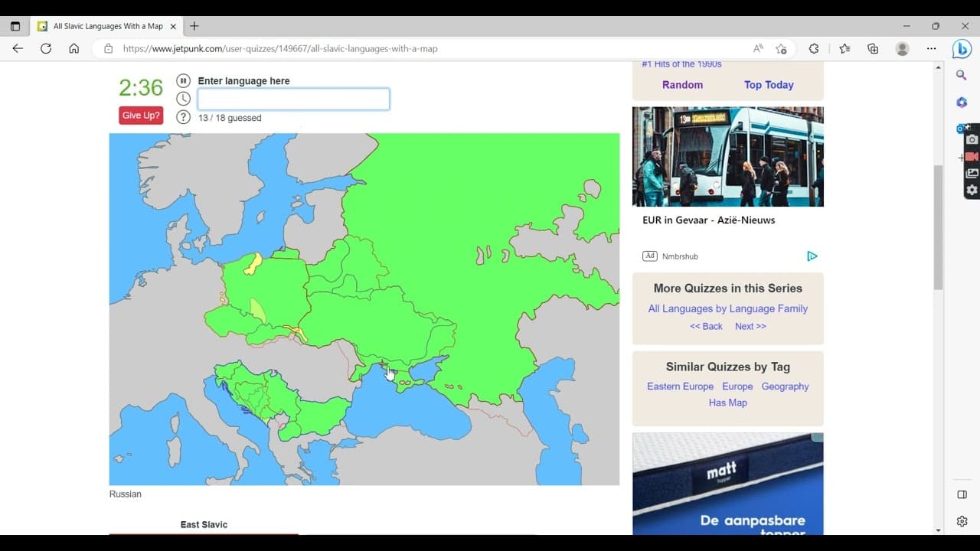Open the Has Map tag

coord(728,403)
